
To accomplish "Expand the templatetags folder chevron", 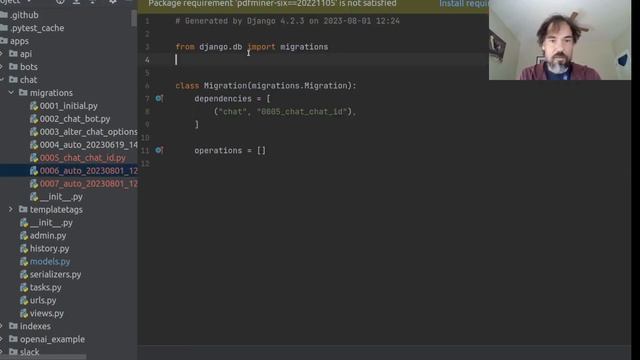I will pos(11,209).
